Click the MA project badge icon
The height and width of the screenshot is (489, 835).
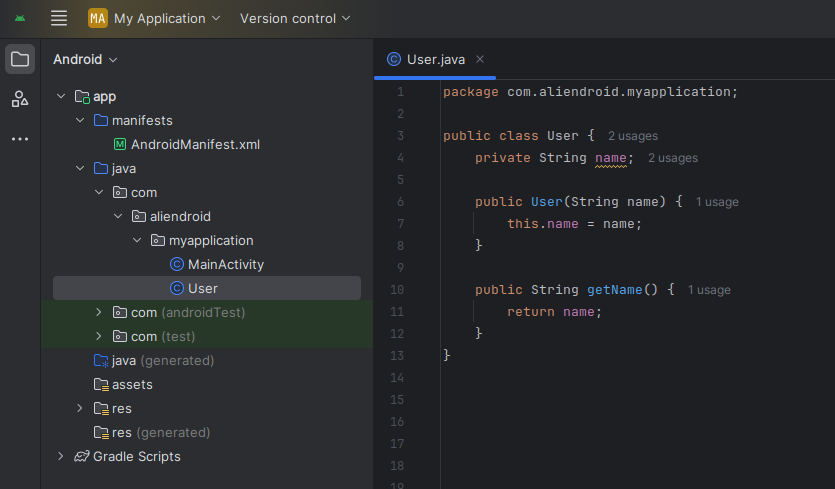(x=98, y=18)
